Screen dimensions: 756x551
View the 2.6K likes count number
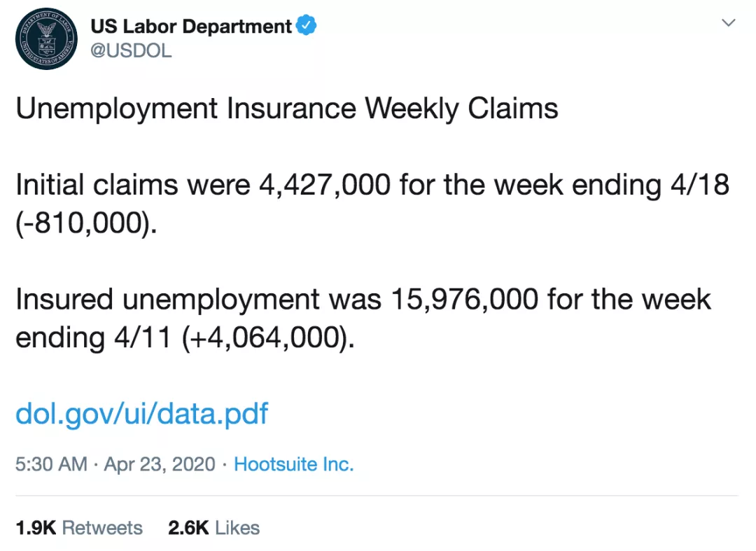click(x=188, y=528)
